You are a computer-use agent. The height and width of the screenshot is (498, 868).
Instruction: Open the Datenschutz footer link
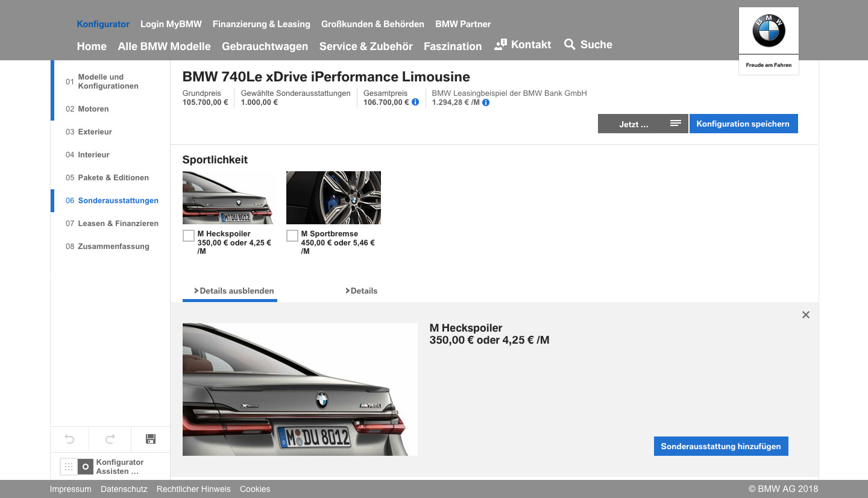pos(124,489)
